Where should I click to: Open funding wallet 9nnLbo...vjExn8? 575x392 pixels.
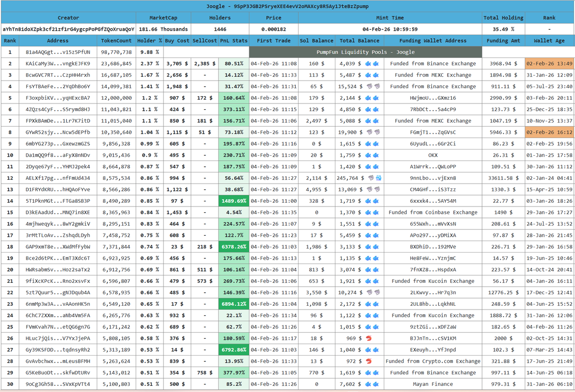433,178
